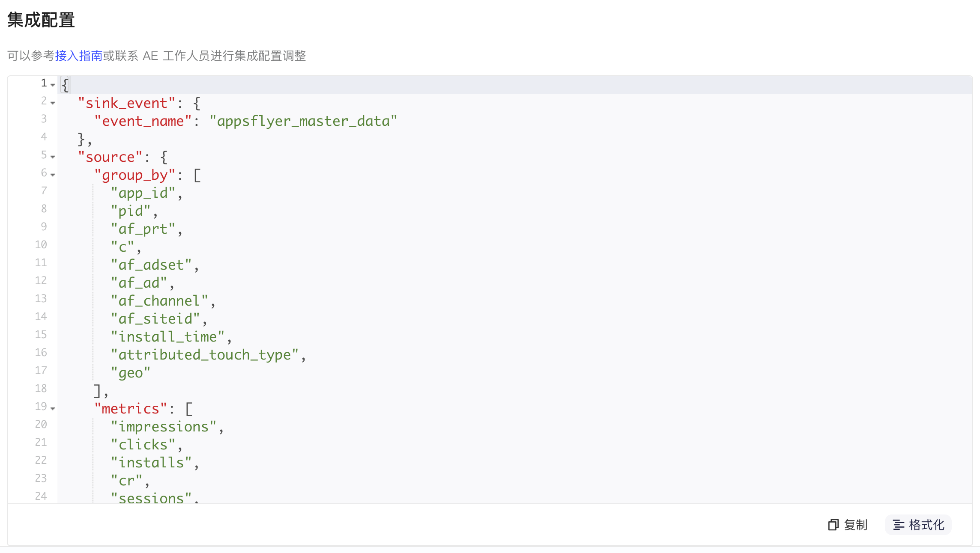Click the "af_channel" entry
The width and height of the screenshot is (980, 553).
(x=159, y=301)
